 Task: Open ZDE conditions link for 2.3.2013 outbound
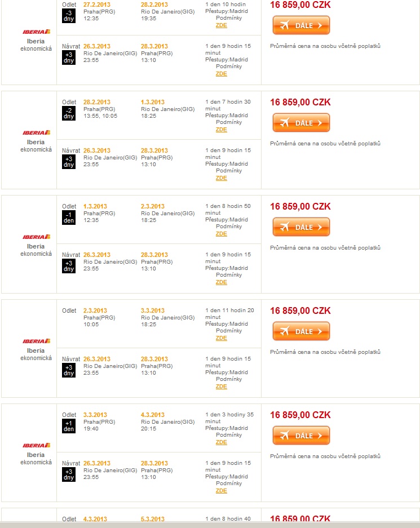[x=222, y=338]
